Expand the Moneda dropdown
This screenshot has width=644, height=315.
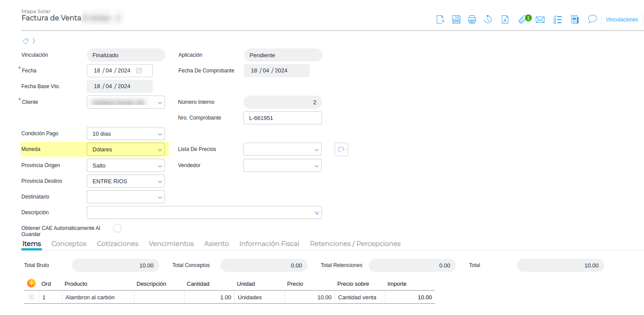(160, 150)
